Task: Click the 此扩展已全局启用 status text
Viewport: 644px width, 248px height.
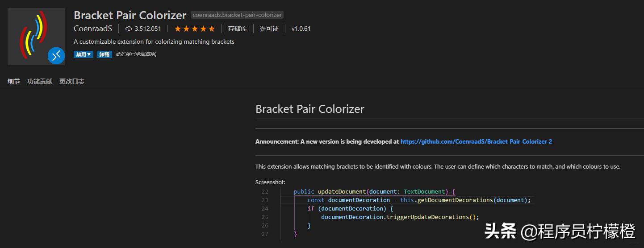Action: click(136, 54)
